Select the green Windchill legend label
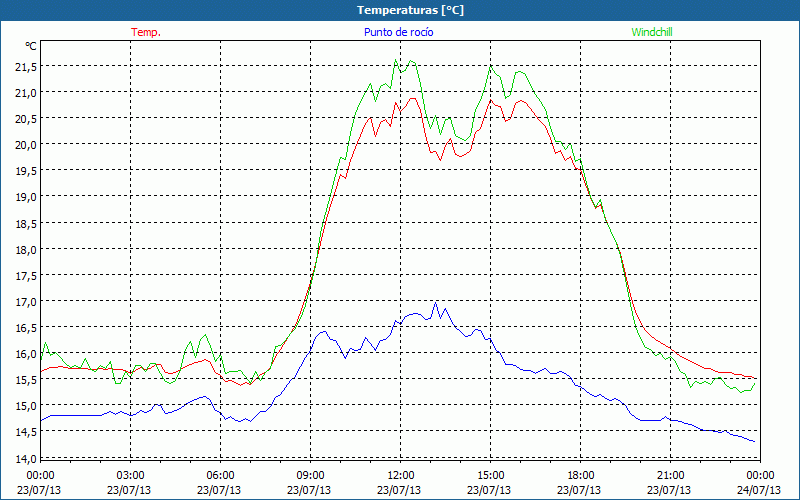This screenshot has height=500, width=800. (652, 32)
